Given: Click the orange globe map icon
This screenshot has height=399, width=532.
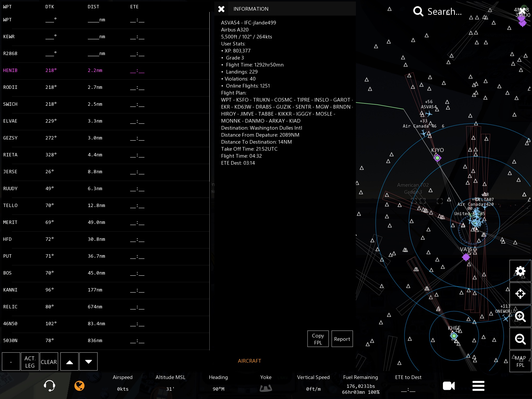Looking at the screenshot, I should coord(79,386).
